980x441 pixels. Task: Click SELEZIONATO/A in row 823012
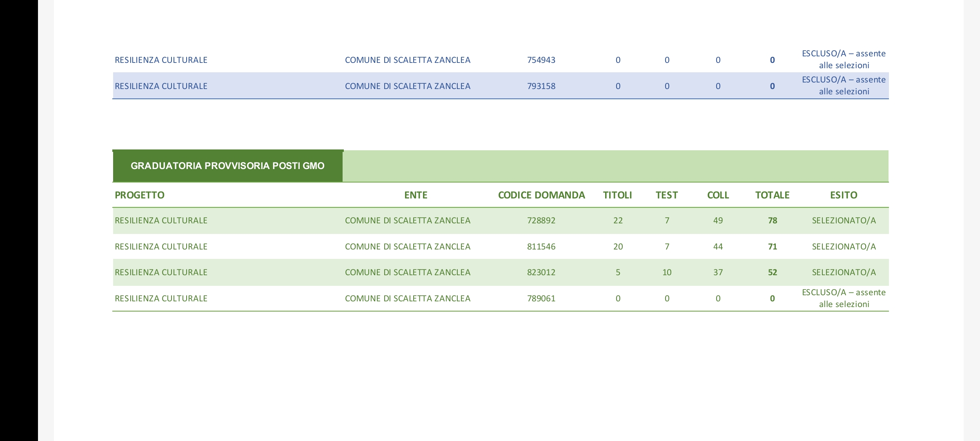844,272
